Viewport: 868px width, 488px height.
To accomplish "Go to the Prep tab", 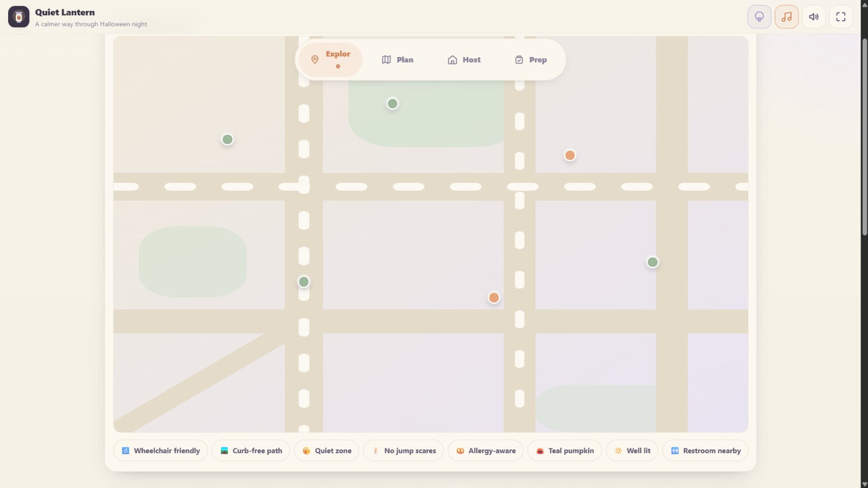I will pyautogui.click(x=531, y=60).
